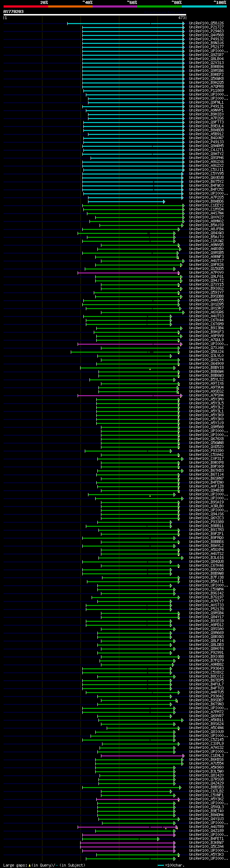Open hit UniRef100_B4FET1
Viewport: 230px width, 868px height.
click(x=206, y=838)
